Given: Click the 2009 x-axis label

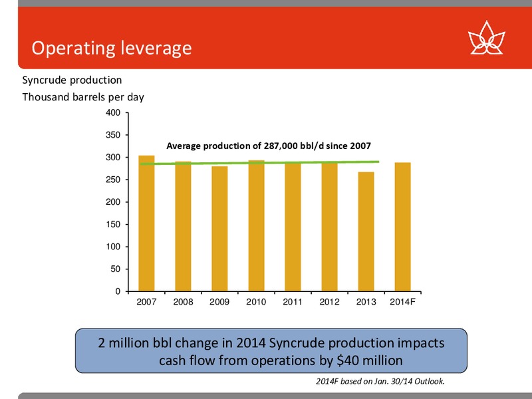Looking at the screenshot, I should click(219, 302).
